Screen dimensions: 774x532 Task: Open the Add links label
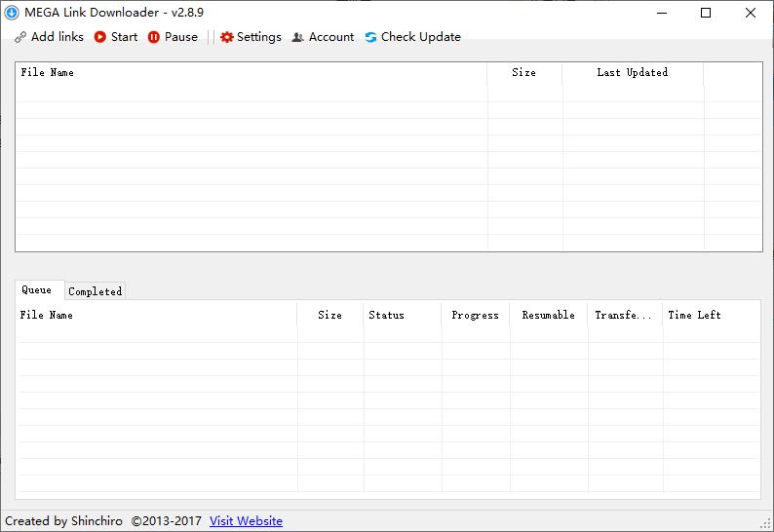(58, 37)
